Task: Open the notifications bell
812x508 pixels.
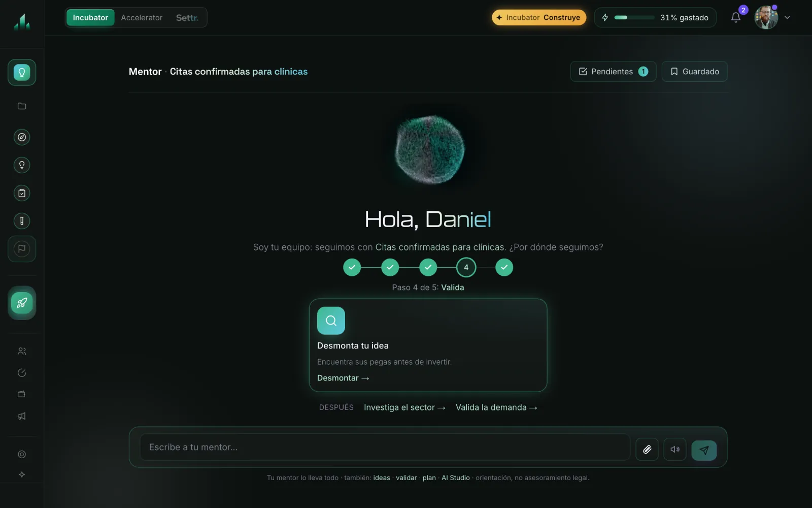Action: pyautogui.click(x=736, y=18)
